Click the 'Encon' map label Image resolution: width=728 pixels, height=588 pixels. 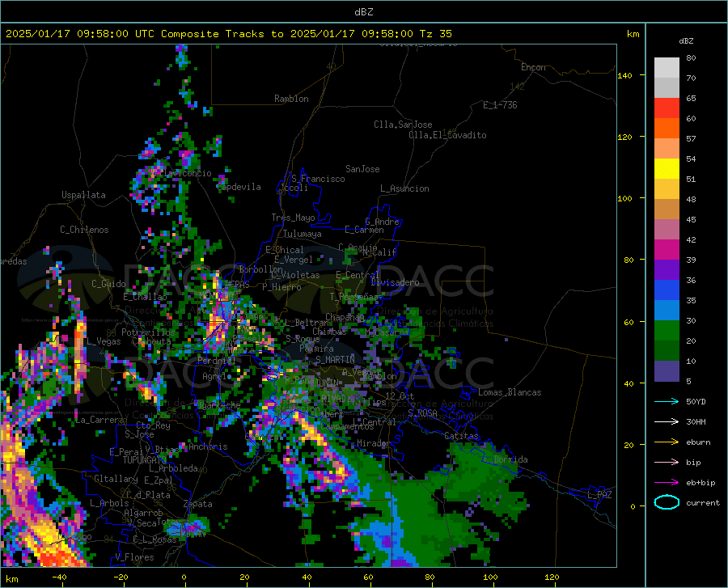pos(533,67)
